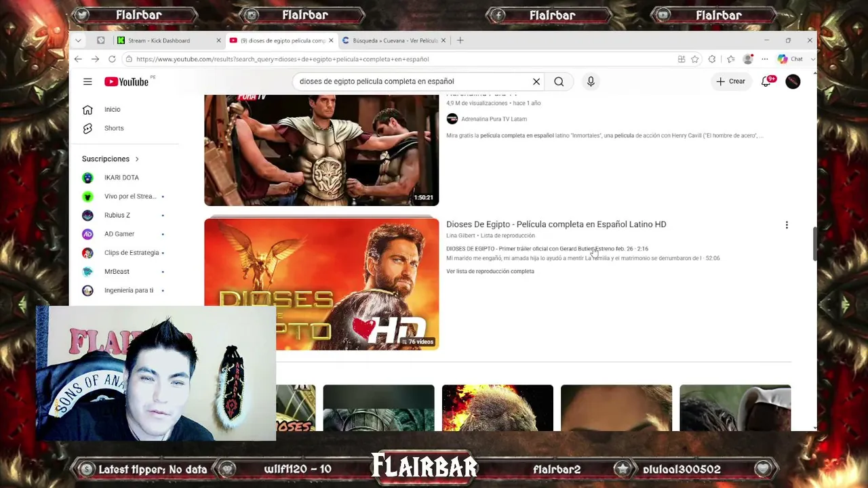Open the YouTube account avatar menu

click(793, 81)
